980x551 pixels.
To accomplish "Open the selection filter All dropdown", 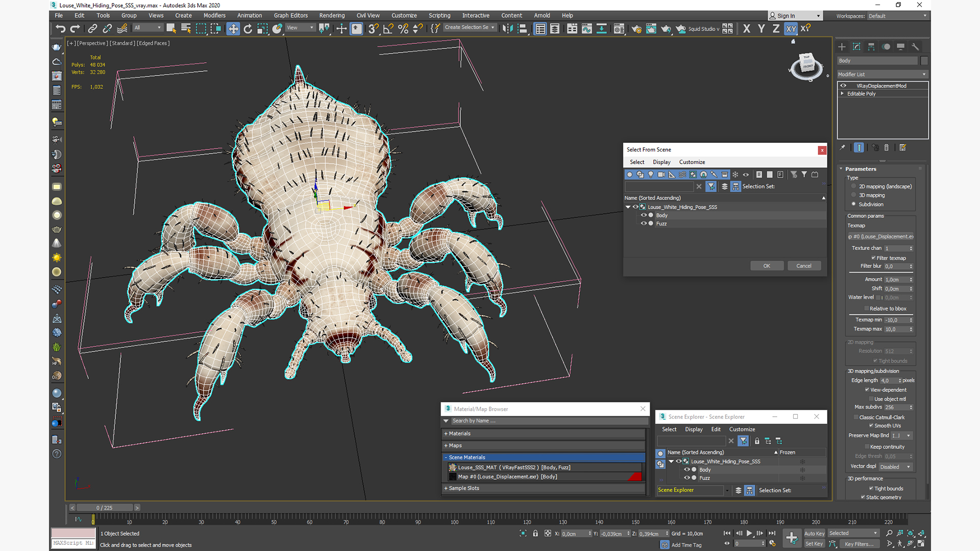I will 148,28.
